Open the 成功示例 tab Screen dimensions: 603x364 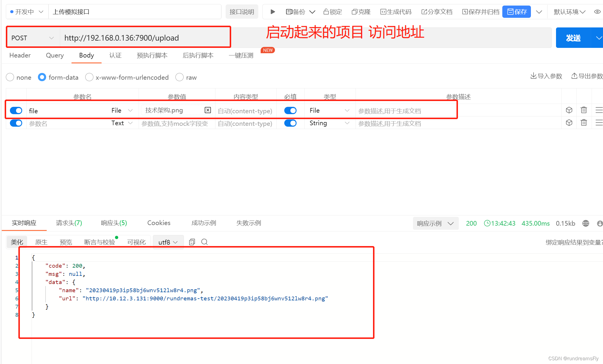coord(204,223)
